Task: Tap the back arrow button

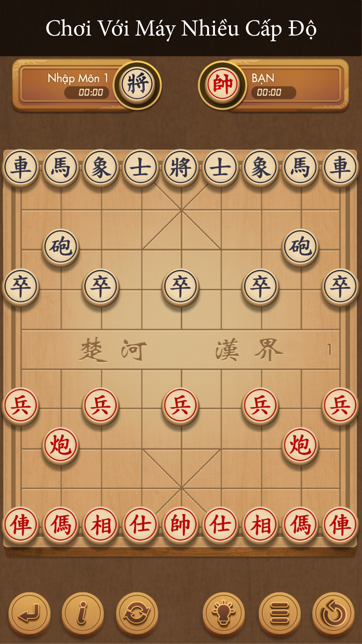Action: coord(29,614)
